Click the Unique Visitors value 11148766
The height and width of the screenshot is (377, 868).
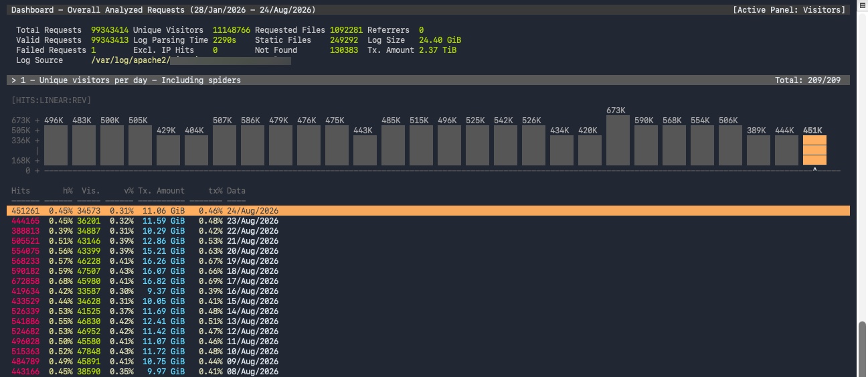pos(232,30)
